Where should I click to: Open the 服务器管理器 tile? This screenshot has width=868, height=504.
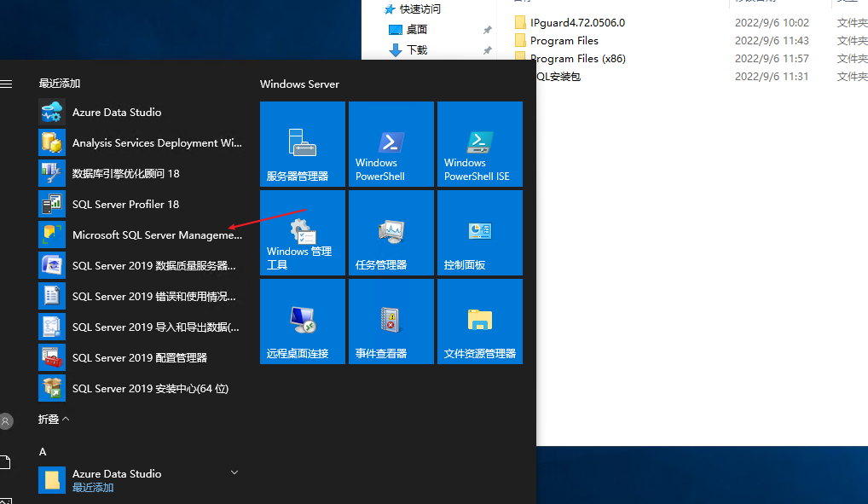(x=303, y=144)
